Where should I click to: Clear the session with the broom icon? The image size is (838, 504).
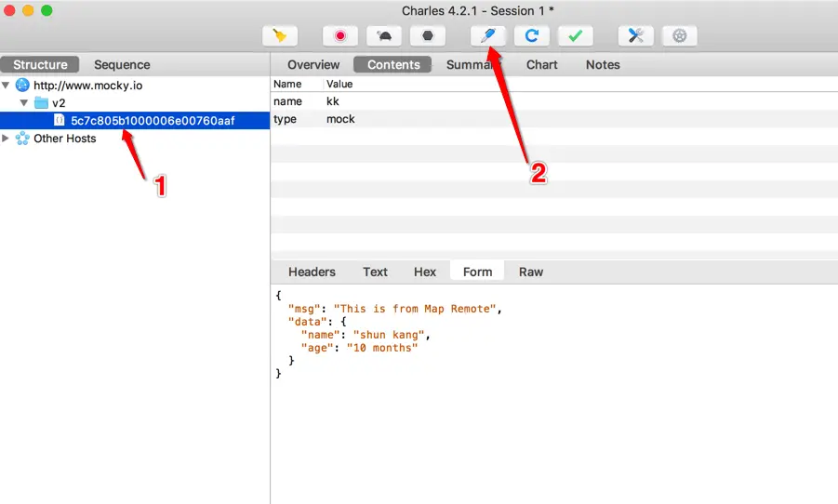pos(280,36)
